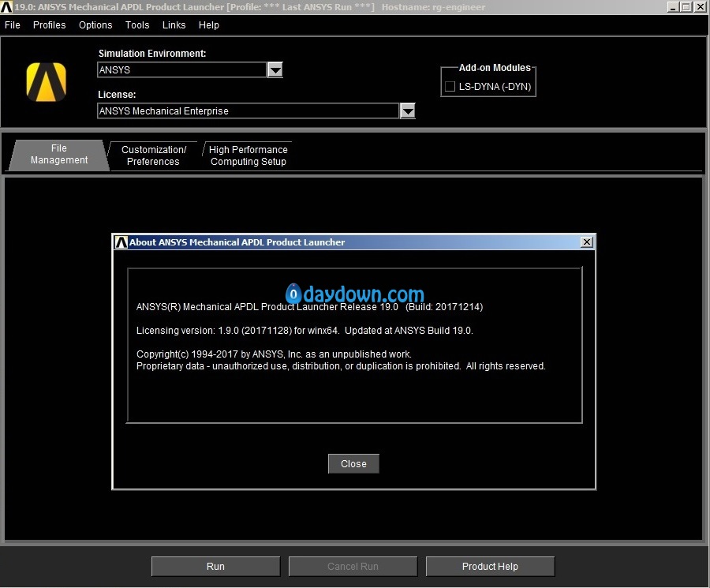710x588 pixels.
Task: Click the ANSYS Mechanical Enterprise license field
Action: pos(248,111)
